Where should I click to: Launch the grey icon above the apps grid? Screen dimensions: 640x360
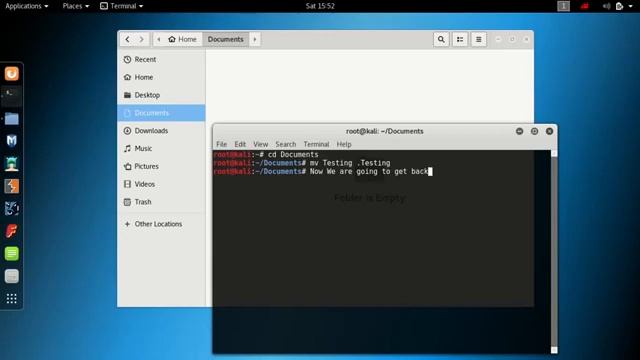tap(12, 276)
